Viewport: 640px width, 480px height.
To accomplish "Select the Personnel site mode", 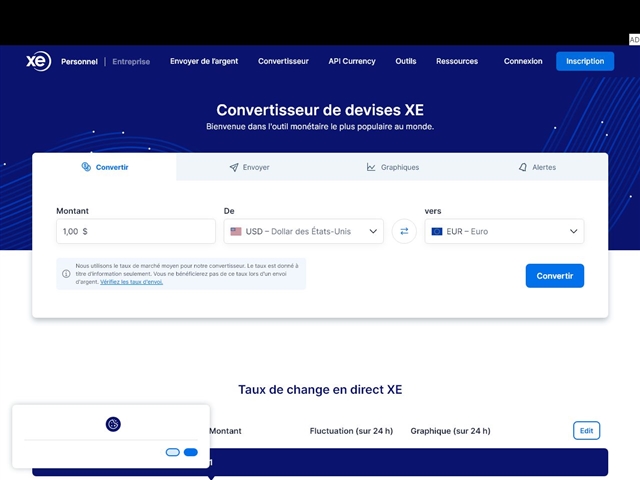I will pyautogui.click(x=79, y=62).
